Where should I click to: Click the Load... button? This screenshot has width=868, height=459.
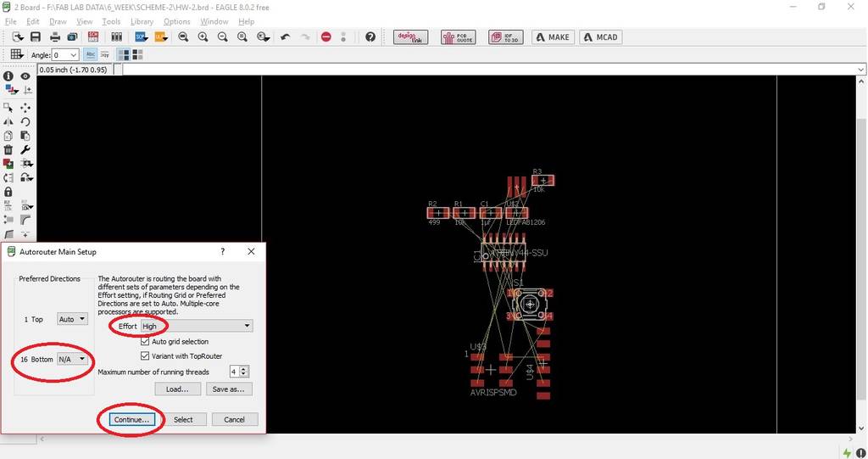pyautogui.click(x=177, y=389)
